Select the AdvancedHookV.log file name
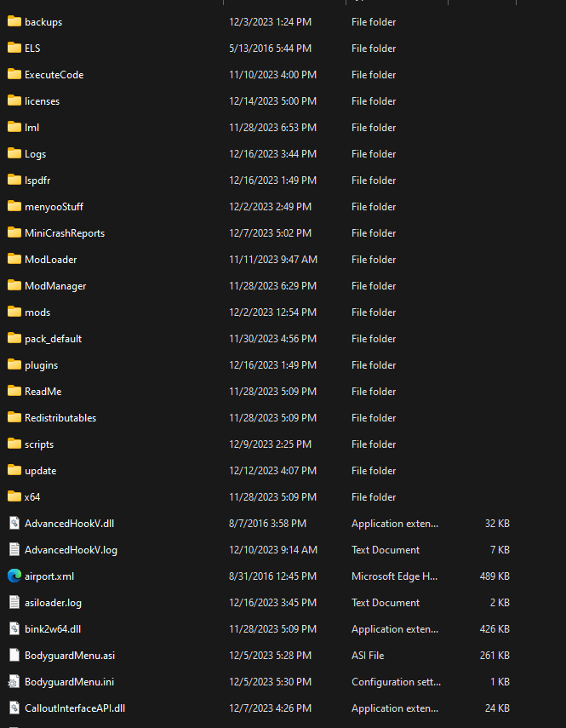Image resolution: width=566 pixels, height=728 pixels. [71, 550]
